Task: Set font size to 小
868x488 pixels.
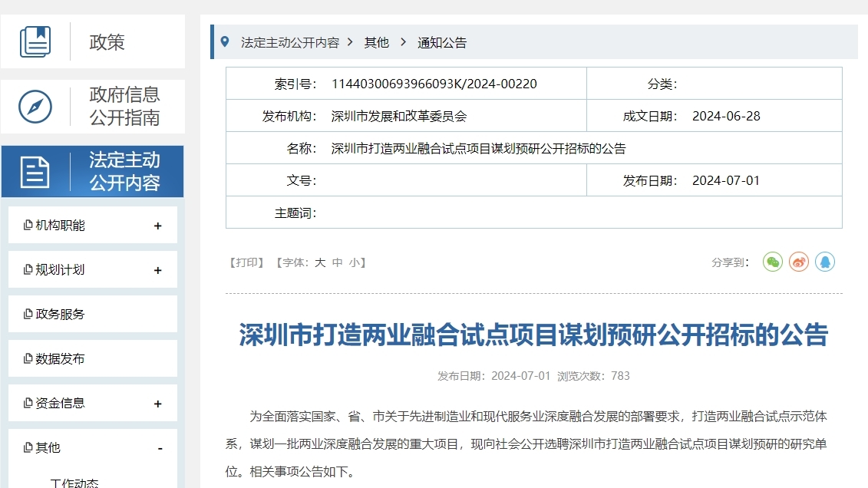Action: point(354,262)
